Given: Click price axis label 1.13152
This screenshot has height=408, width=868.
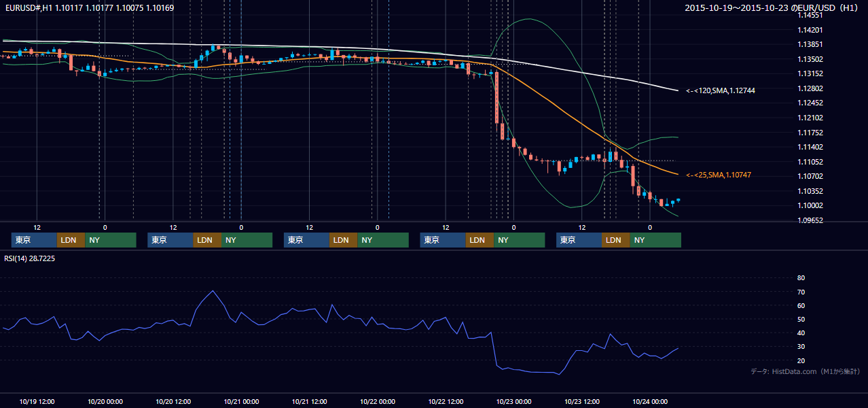Looking at the screenshot, I should pyautogui.click(x=811, y=73).
